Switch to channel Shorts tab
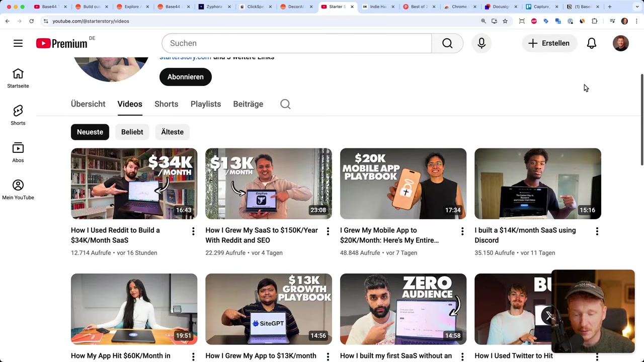 coord(167,104)
